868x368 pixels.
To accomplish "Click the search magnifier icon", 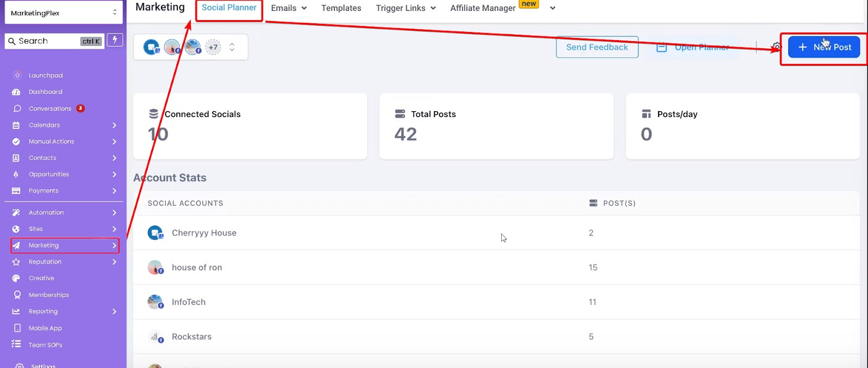I will [11, 41].
